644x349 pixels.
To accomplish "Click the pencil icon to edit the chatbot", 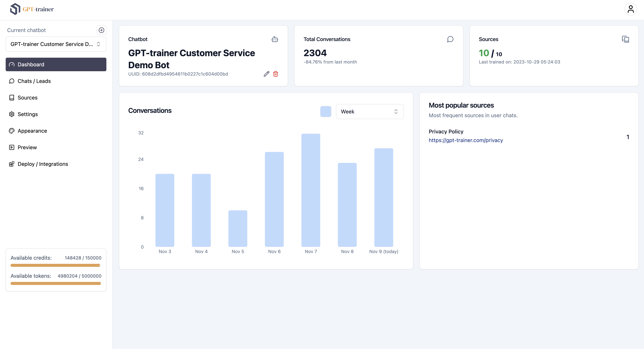I will (x=266, y=74).
